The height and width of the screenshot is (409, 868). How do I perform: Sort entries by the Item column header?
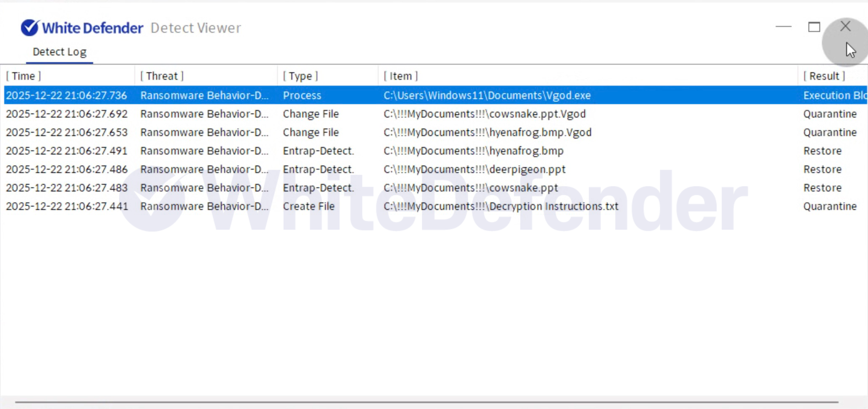(400, 76)
